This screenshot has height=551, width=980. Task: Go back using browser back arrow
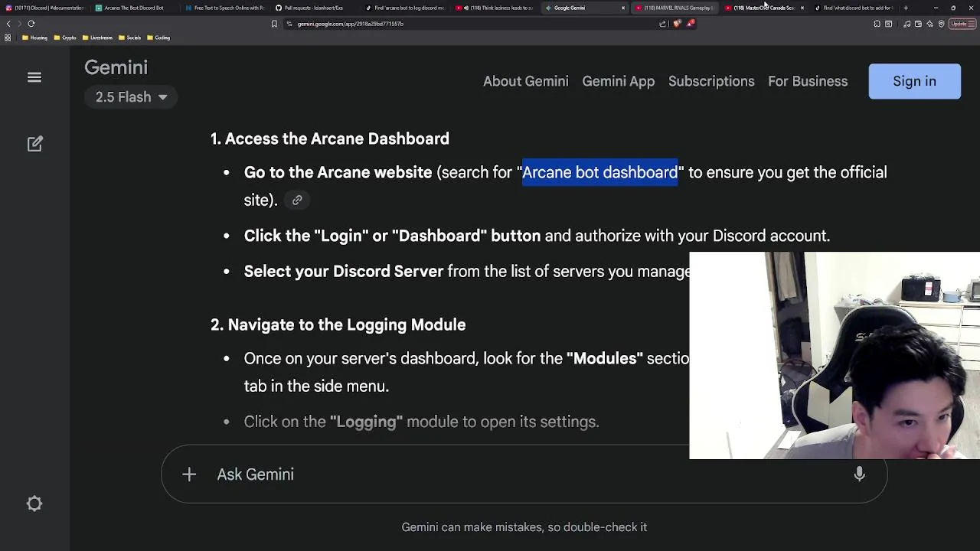tap(8, 24)
